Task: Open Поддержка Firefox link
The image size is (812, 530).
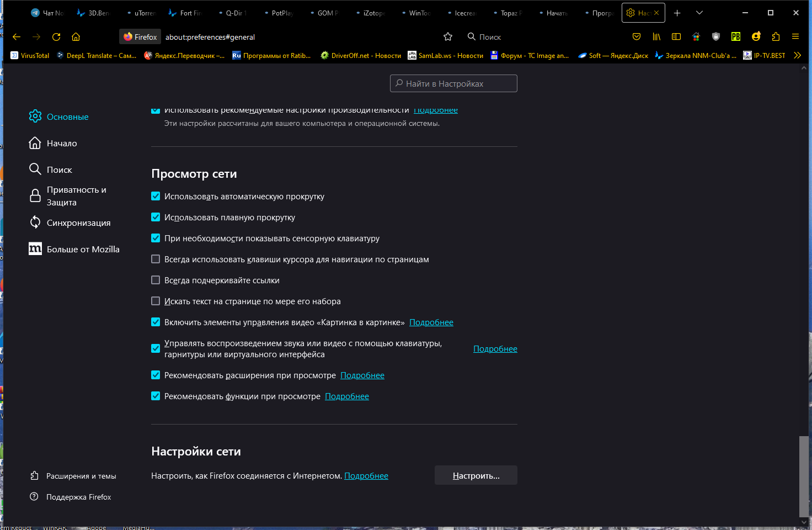Action: 78,497
